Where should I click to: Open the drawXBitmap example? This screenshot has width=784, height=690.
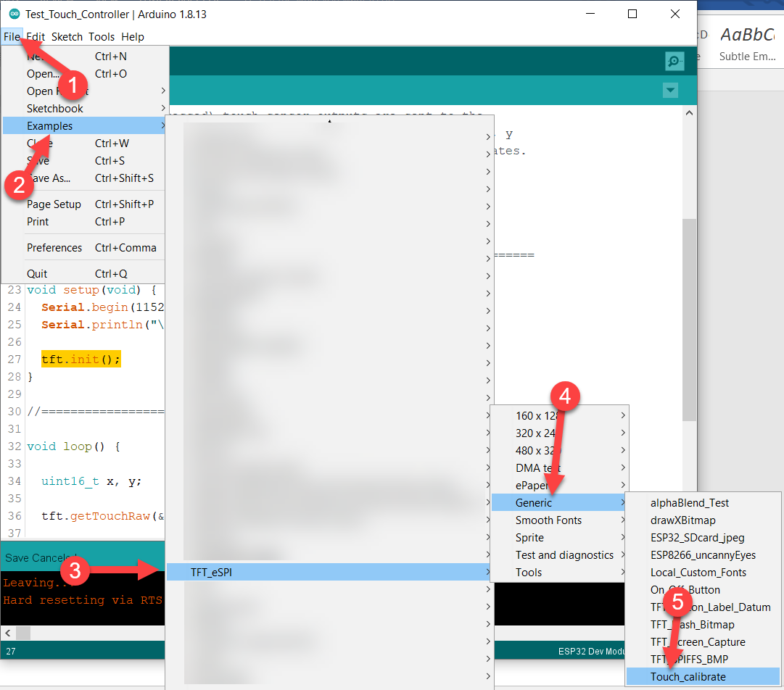click(x=703, y=520)
